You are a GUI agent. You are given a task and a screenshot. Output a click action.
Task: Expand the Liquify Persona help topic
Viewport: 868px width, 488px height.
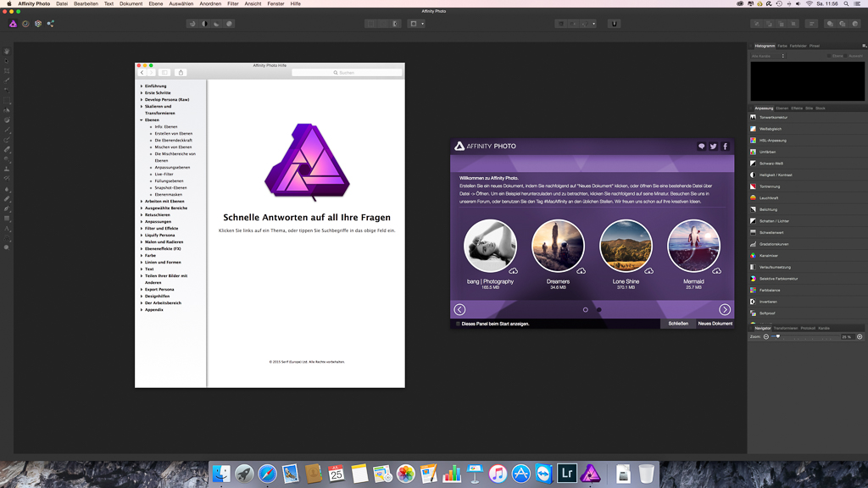(x=142, y=236)
